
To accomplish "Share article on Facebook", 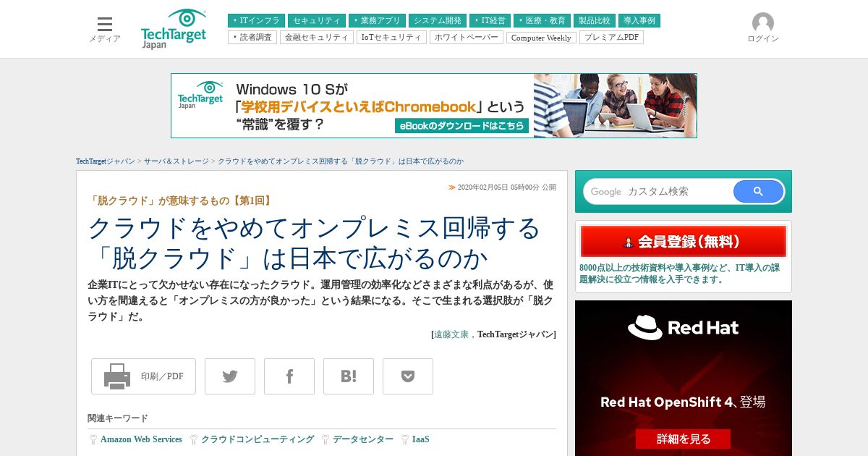I will (x=289, y=376).
